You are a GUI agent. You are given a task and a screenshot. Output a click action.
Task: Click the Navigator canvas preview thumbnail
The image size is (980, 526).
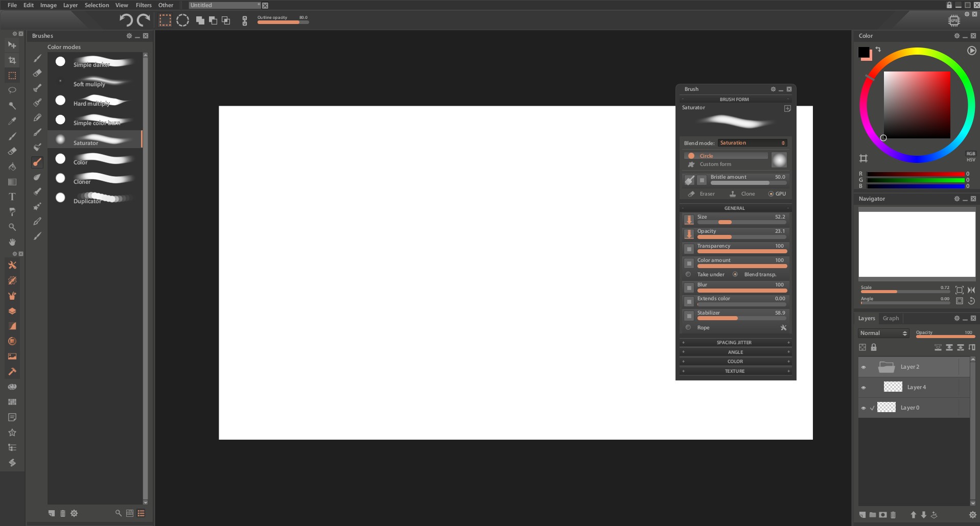917,244
